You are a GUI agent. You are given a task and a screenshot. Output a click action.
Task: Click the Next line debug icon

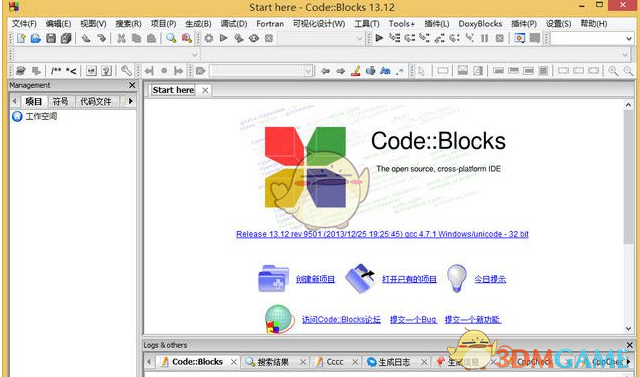point(409,38)
